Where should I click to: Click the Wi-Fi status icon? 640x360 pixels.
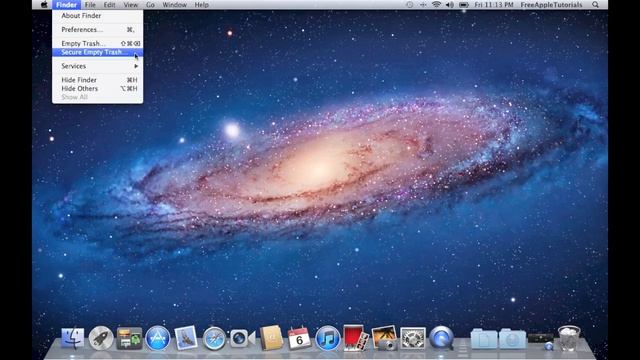436,5
